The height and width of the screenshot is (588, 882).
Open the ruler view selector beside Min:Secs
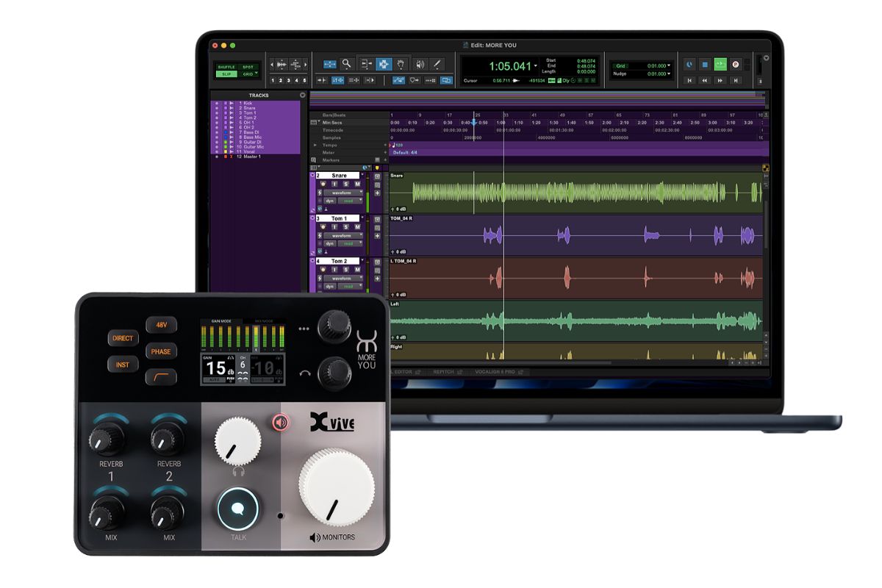[x=315, y=123]
